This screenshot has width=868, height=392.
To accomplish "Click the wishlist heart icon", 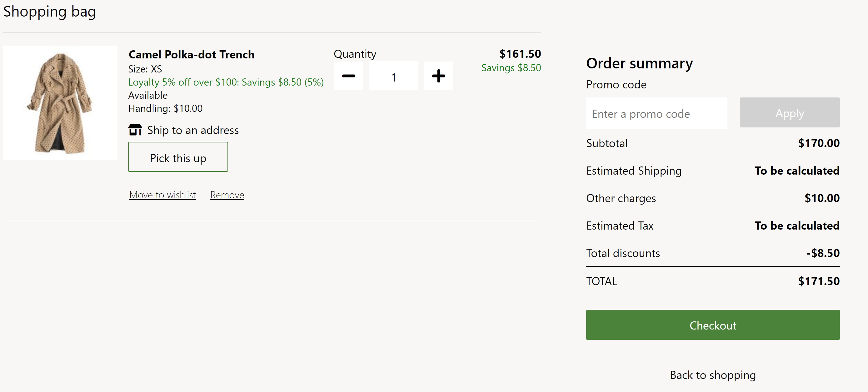I will coord(163,194).
